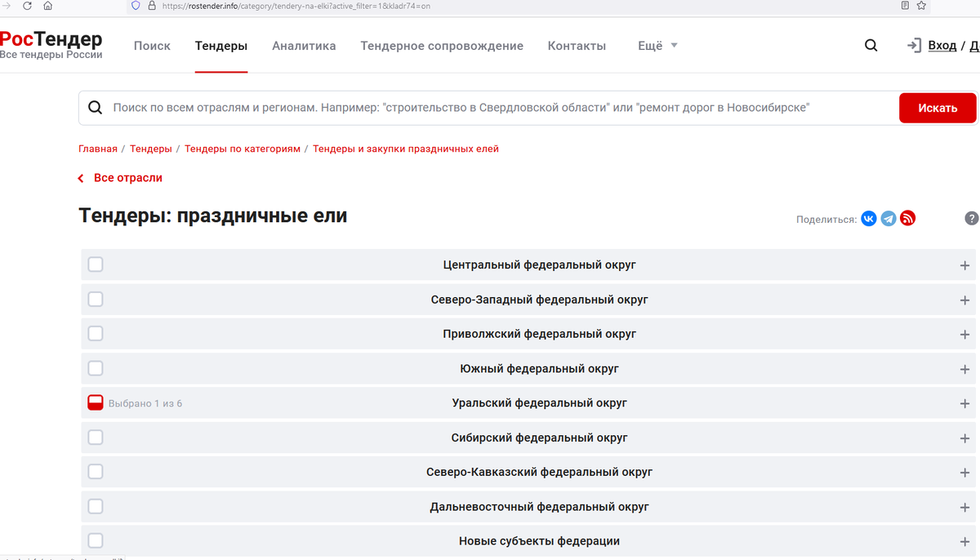The height and width of the screenshot is (560, 980).
Task: Expand Южный федеральный округ with plus
Action: coord(964,369)
